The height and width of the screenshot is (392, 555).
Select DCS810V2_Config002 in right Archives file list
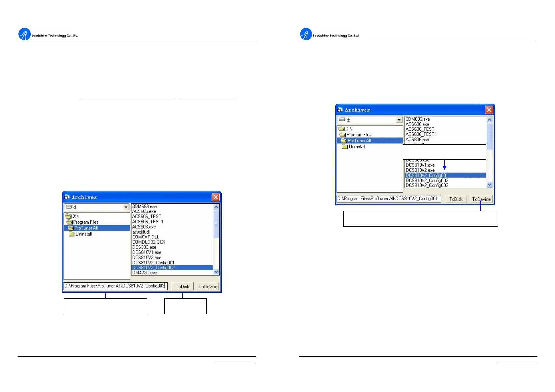(x=427, y=181)
